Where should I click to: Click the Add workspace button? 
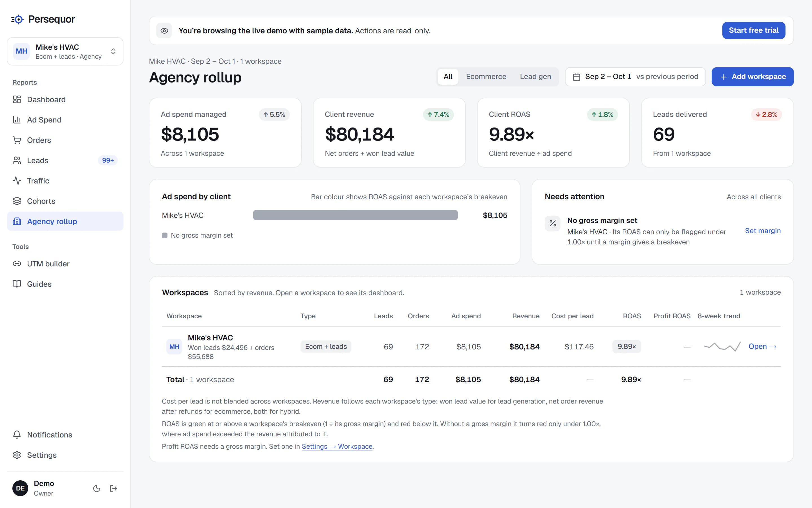click(753, 76)
